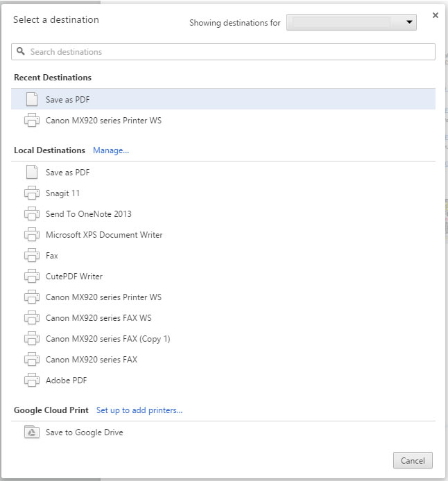Screen dimensions: 448x481
Task: Open Set up to add printers link
Action: [x=139, y=410]
